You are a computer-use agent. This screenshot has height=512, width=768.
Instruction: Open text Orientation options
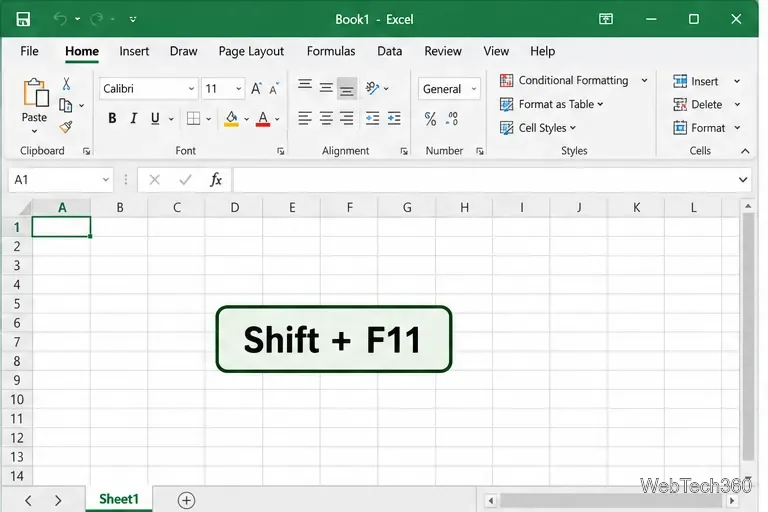coord(376,88)
